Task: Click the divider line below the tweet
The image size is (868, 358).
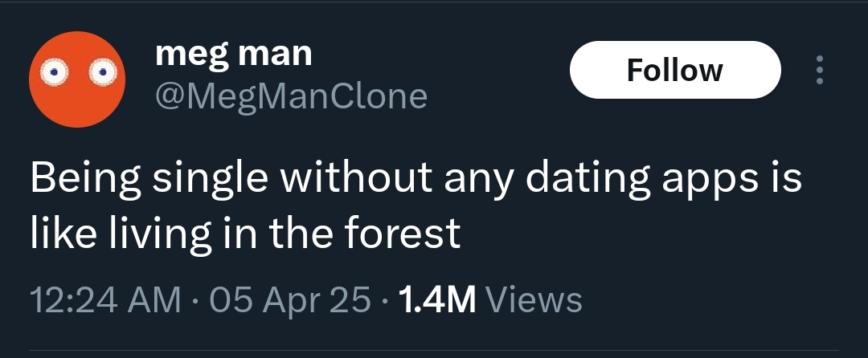Action: 434,350
